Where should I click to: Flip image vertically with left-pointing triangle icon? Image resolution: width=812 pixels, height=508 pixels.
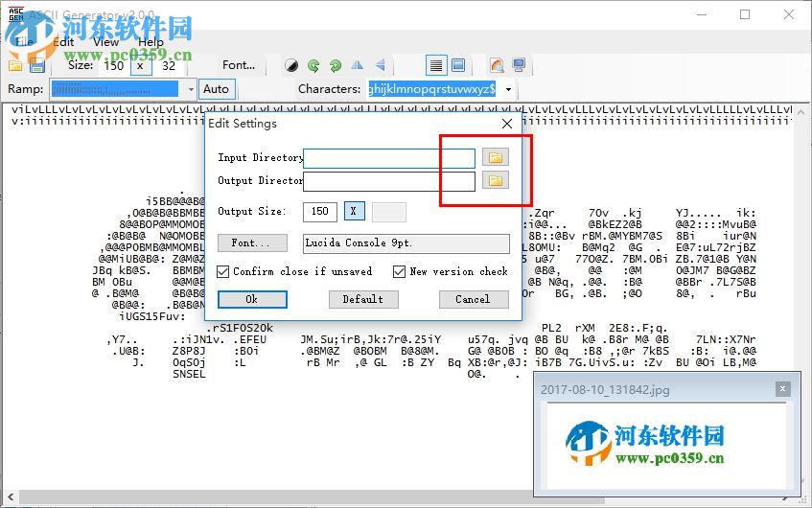click(380, 65)
